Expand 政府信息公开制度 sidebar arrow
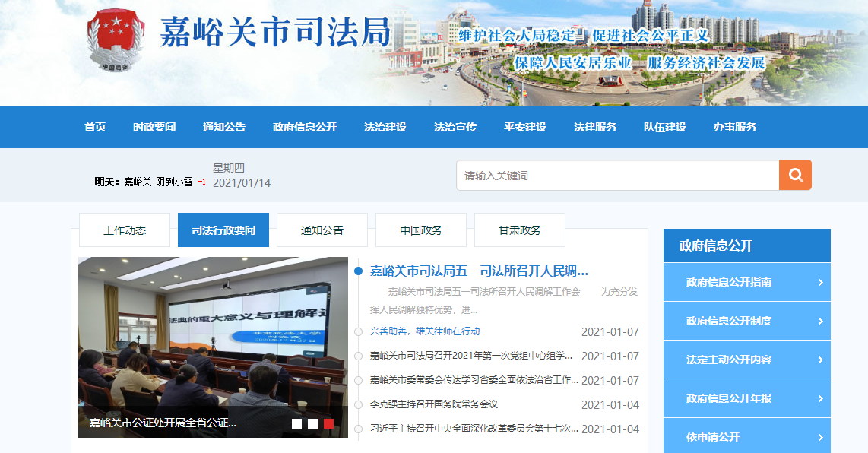868x453 pixels. pyautogui.click(x=821, y=322)
